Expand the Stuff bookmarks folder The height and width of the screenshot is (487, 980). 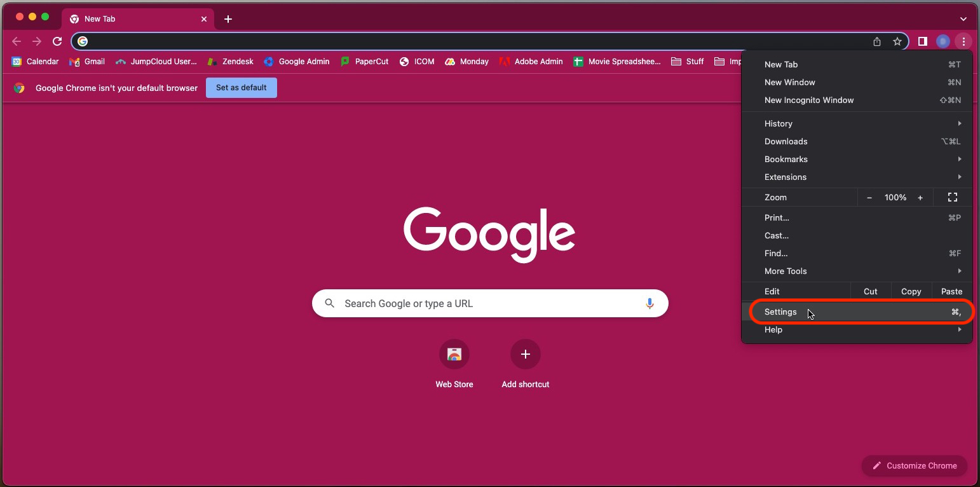[688, 62]
